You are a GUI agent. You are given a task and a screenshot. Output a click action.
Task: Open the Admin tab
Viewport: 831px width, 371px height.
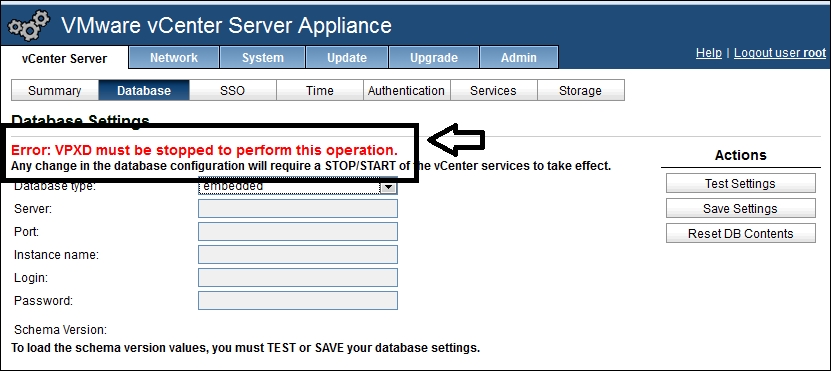tap(519, 57)
